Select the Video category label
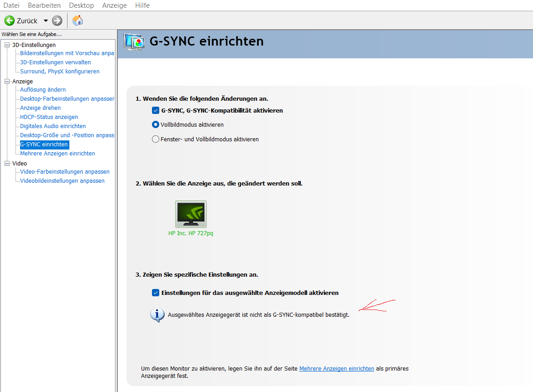 (19, 164)
